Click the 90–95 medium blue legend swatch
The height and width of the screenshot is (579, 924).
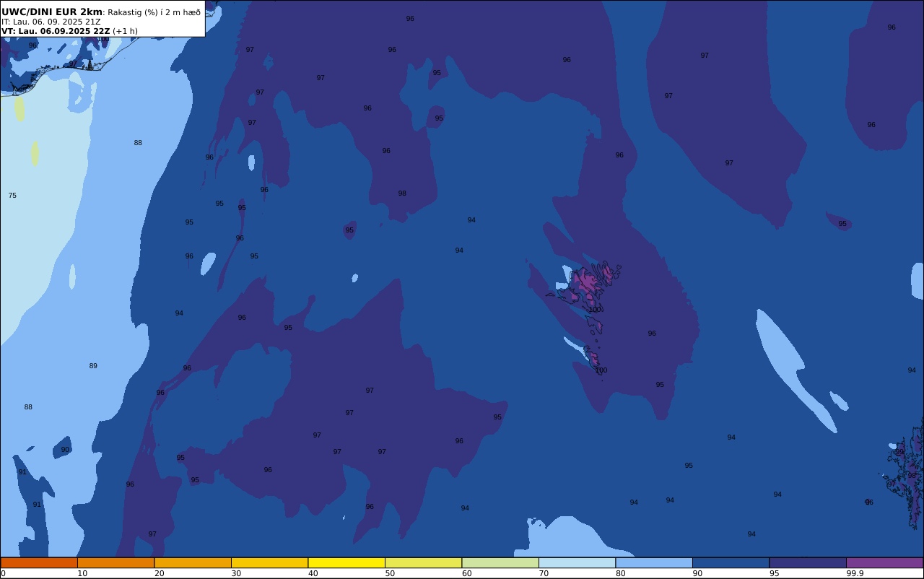click(731, 562)
